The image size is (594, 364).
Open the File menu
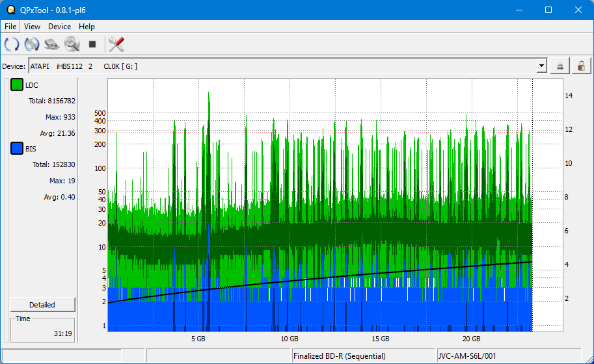(10, 27)
